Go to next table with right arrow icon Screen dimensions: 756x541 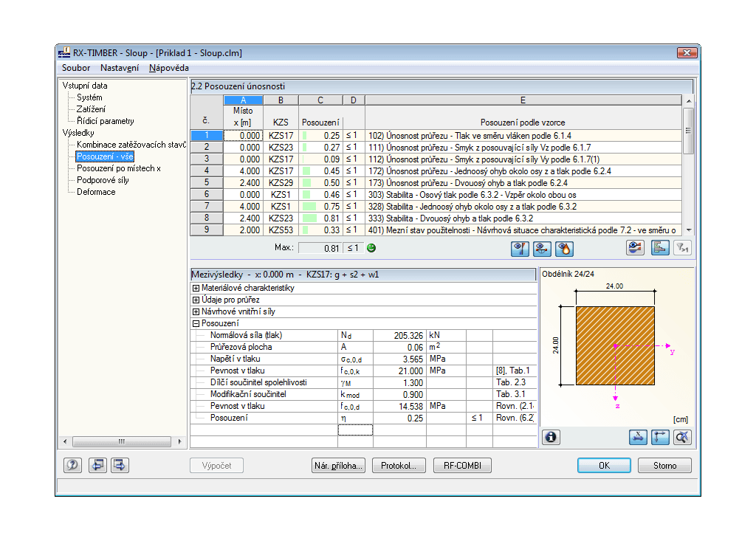click(x=120, y=465)
